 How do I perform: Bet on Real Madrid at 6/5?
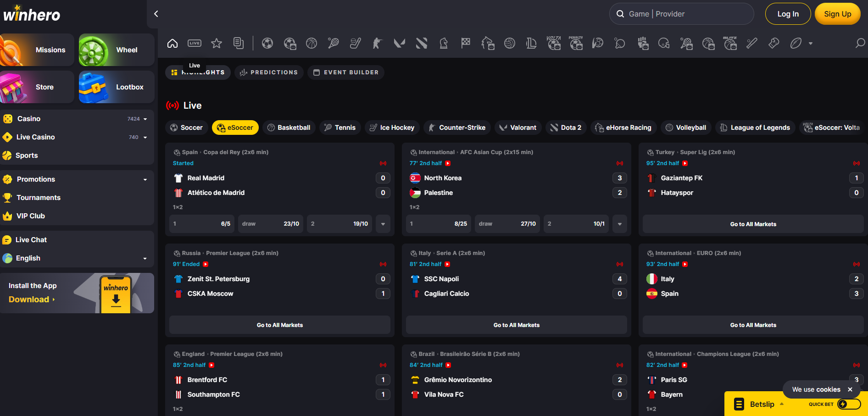point(202,224)
